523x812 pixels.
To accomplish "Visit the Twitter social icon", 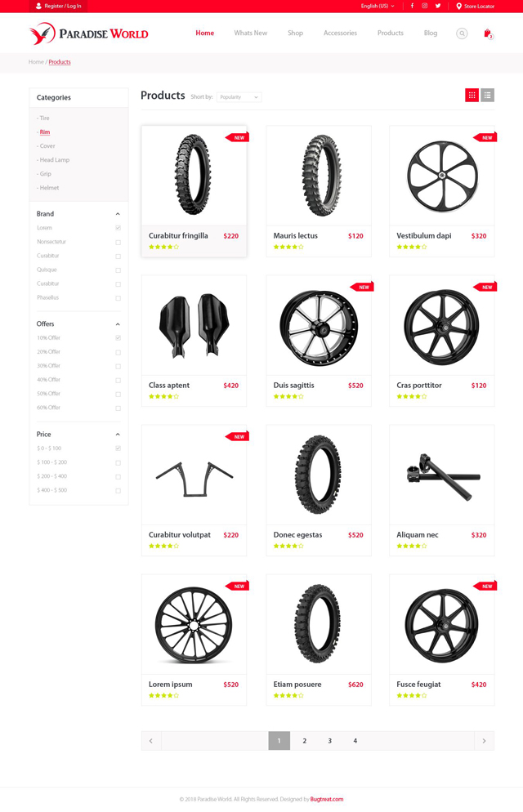I will pyautogui.click(x=437, y=6).
